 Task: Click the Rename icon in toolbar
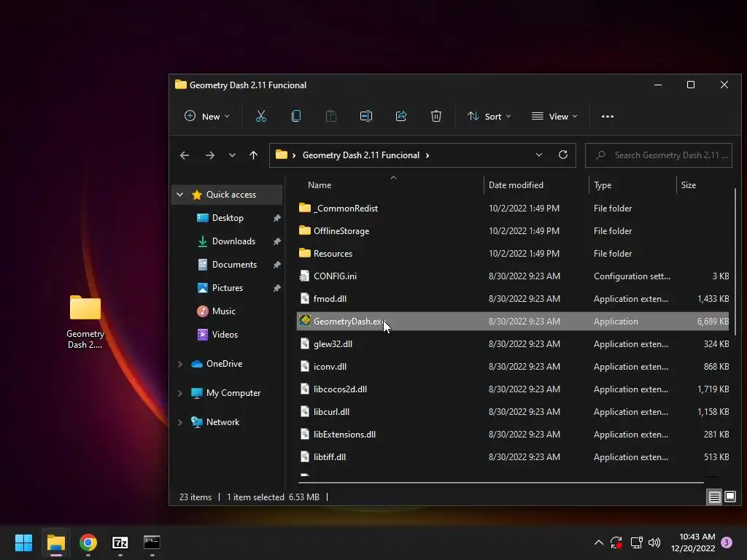(x=366, y=116)
